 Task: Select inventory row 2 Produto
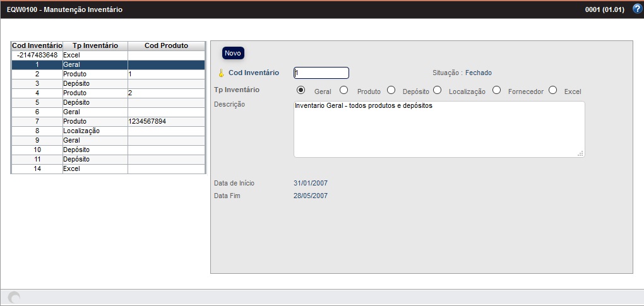(x=108, y=74)
